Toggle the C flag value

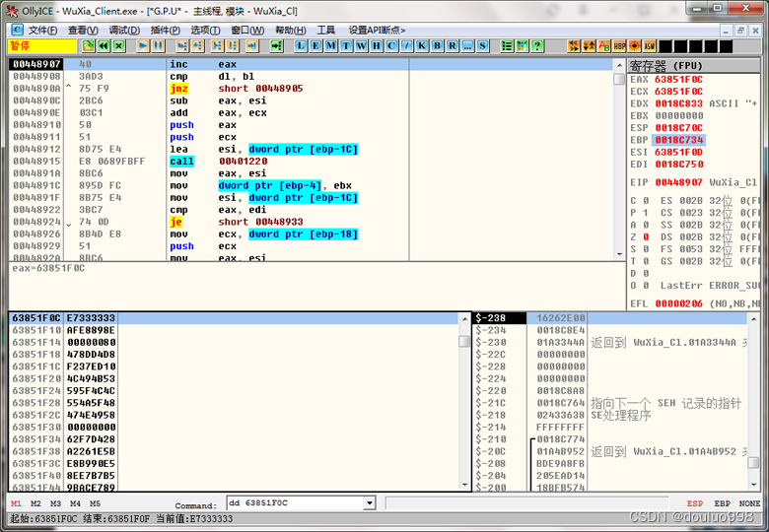(646, 201)
